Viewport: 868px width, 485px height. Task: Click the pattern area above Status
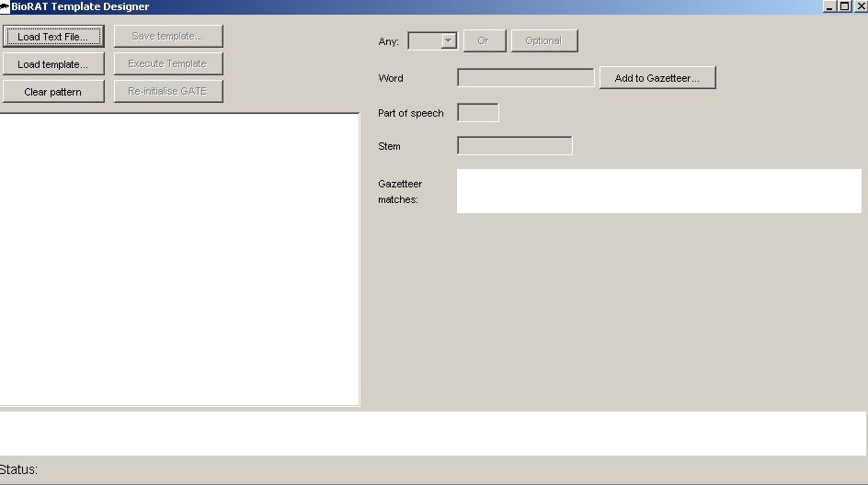[x=433, y=434]
